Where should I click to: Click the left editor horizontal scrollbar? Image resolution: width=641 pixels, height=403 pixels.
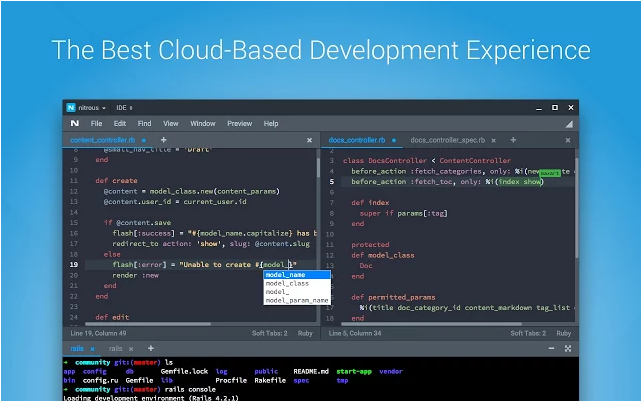148,324
